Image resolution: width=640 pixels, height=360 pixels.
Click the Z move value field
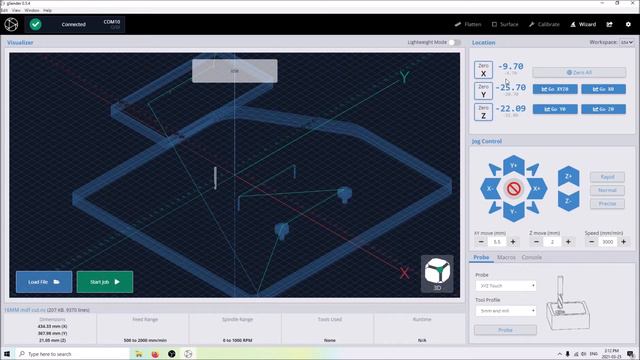(552, 242)
